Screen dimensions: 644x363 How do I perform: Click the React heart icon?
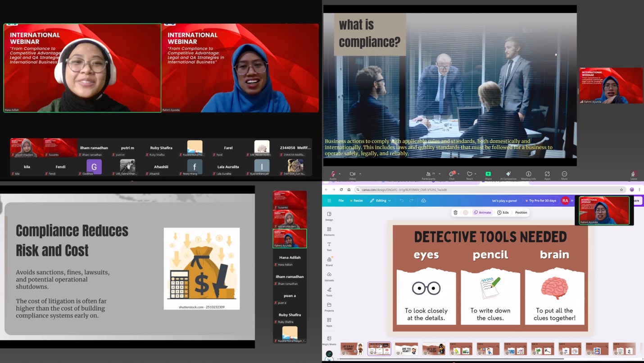pyautogui.click(x=469, y=174)
